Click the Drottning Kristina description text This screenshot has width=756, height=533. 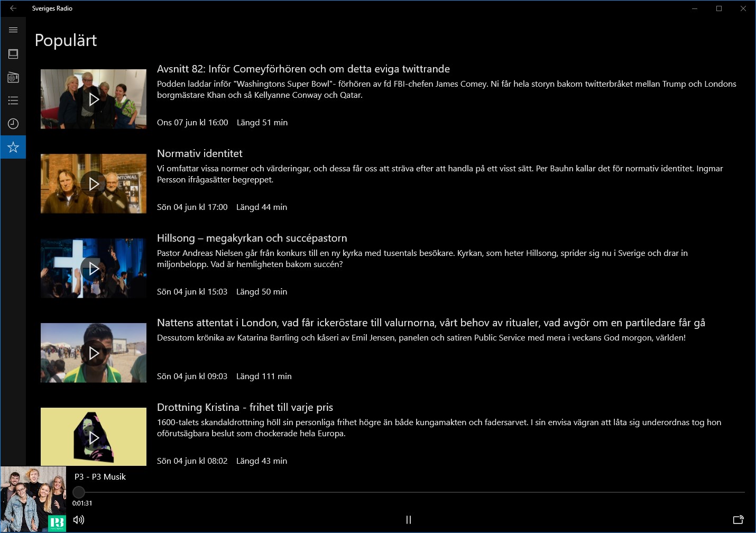(439, 428)
